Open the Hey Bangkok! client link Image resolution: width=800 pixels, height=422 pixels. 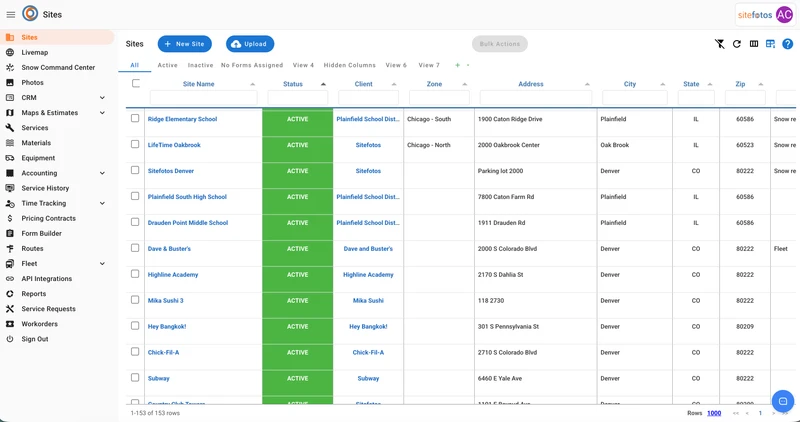click(x=368, y=327)
